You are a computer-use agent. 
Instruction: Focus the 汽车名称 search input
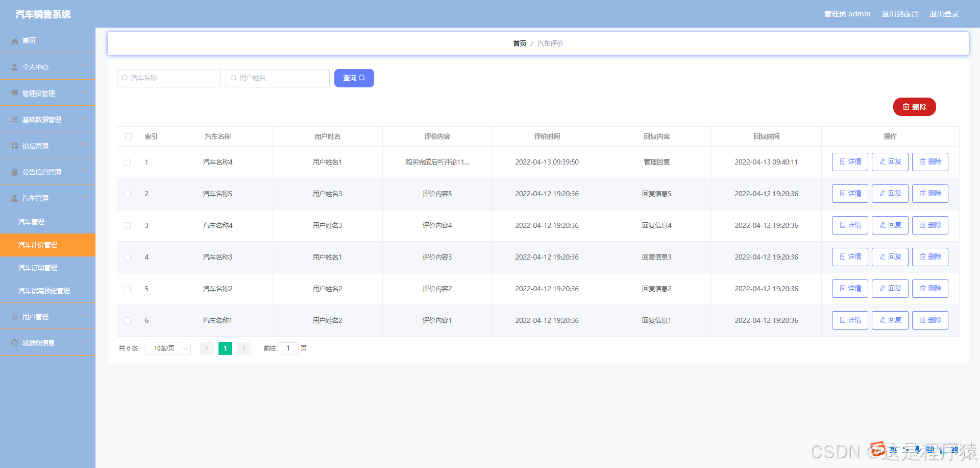point(169,78)
